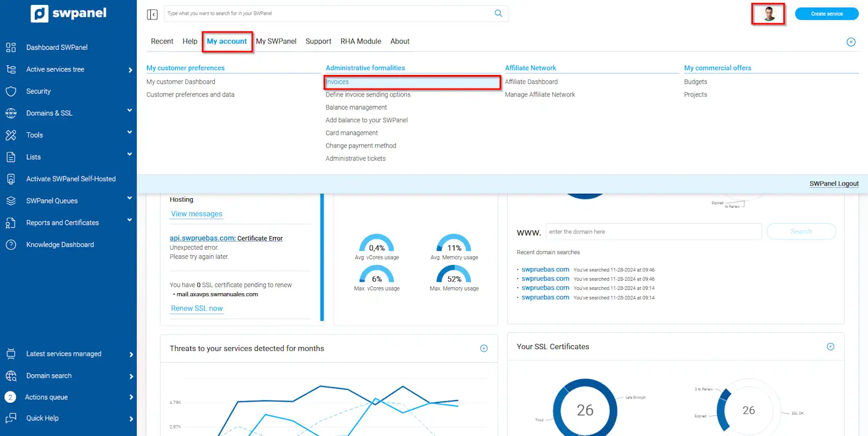The image size is (868, 436).
Task: Focus the enter the domain here field
Action: pos(654,232)
